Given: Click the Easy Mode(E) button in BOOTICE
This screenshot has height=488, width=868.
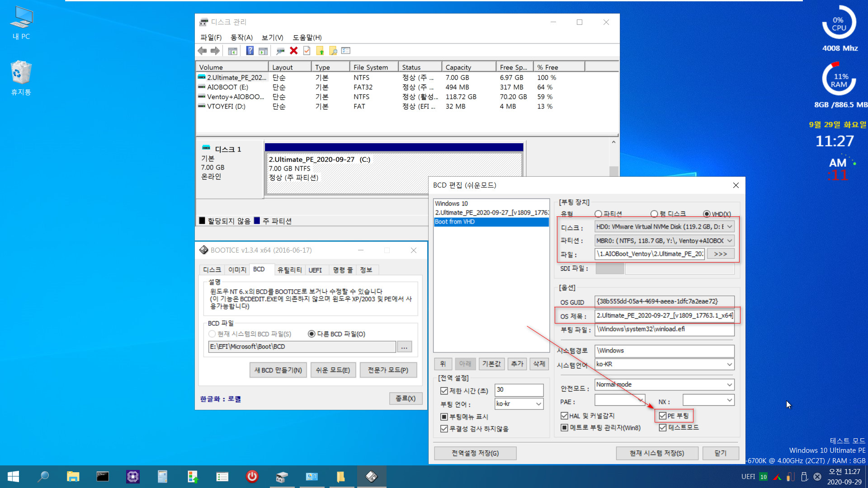Looking at the screenshot, I should coord(333,370).
